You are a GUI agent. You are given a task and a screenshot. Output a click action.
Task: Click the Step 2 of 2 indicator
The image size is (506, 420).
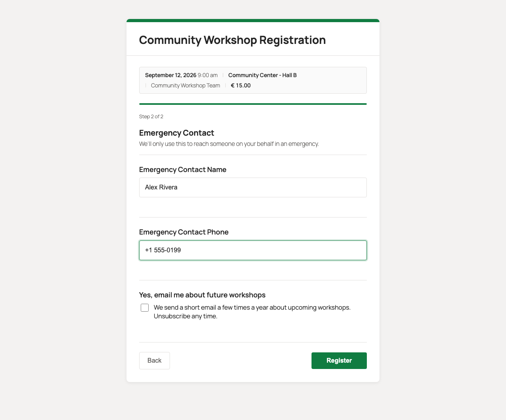(x=151, y=117)
